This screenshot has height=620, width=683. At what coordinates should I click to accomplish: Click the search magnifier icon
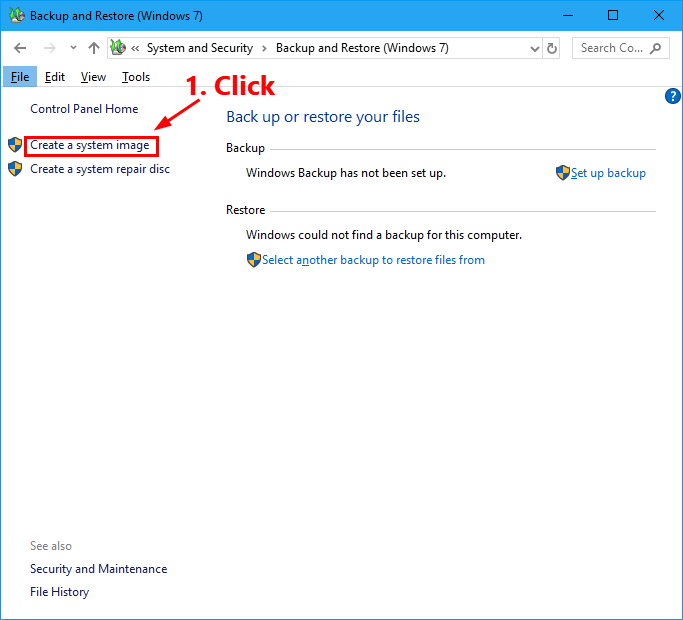point(655,48)
